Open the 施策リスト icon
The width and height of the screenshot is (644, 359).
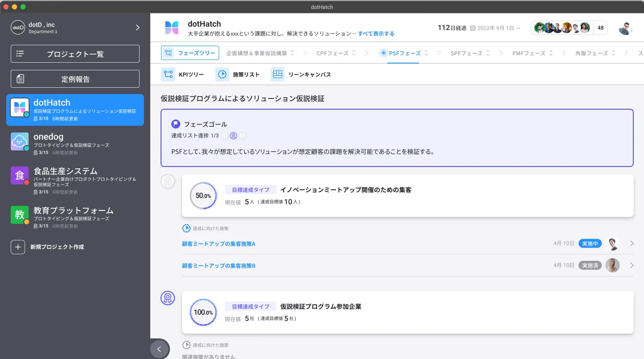(x=222, y=74)
